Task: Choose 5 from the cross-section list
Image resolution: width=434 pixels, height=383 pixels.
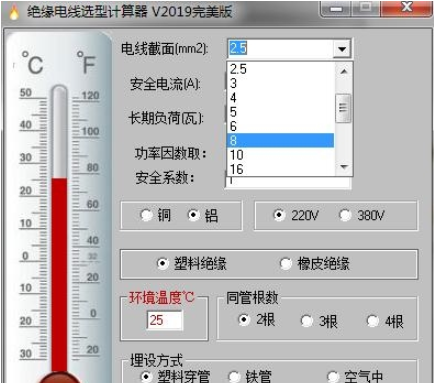Action: 280,112
